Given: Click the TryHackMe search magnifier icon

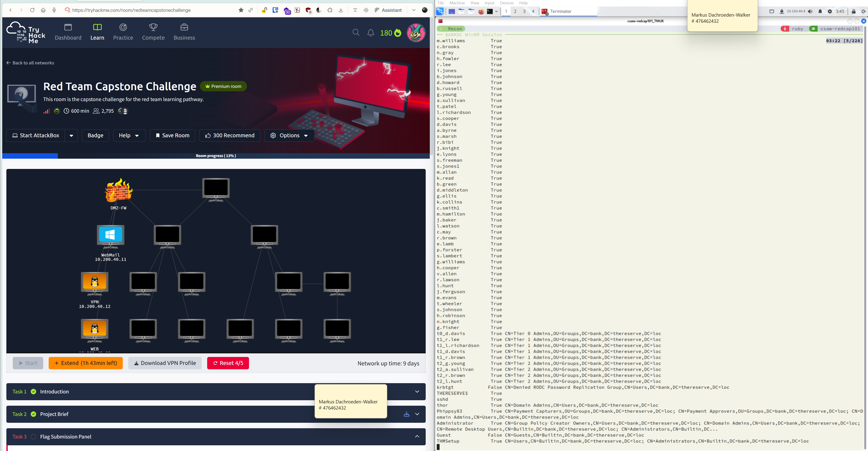Looking at the screenshot, I should [356, 32].
